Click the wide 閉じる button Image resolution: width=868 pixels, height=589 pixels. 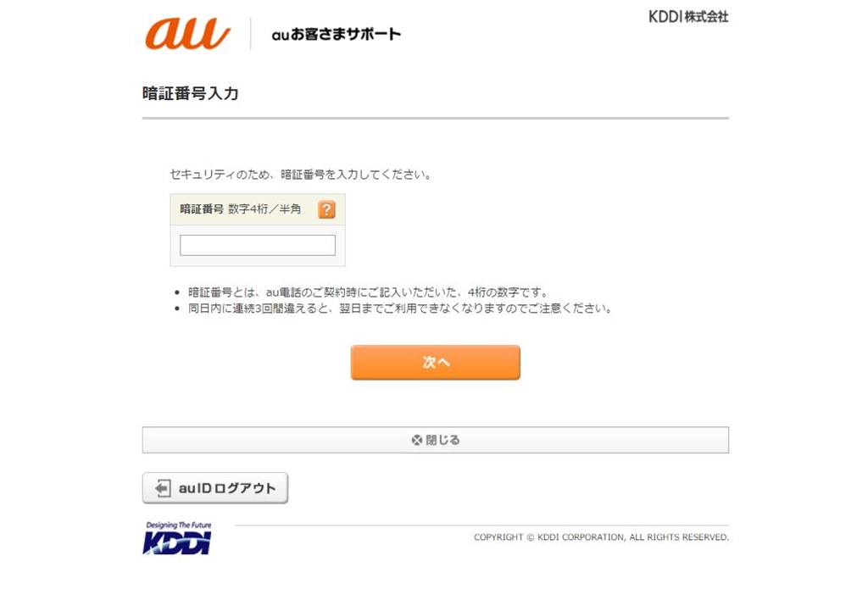coord(436,440)
